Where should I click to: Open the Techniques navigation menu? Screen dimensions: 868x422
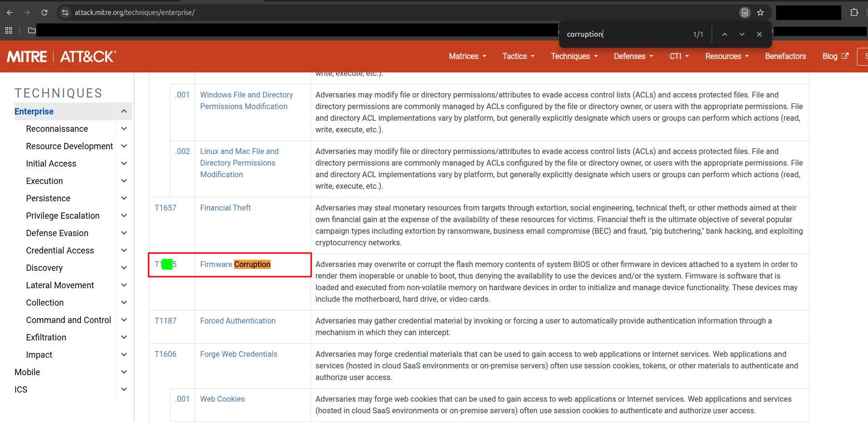click(x=574, y=56)
